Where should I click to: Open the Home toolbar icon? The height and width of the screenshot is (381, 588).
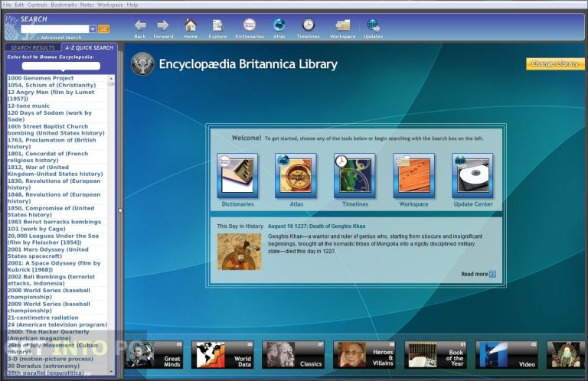click(x=191, y=28)
